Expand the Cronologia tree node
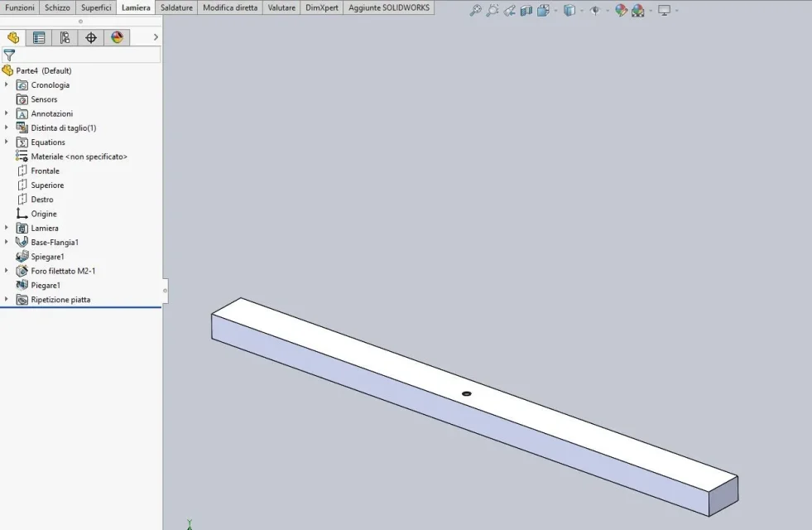Viewport: 812px width, 530px height. pos(7,84)
